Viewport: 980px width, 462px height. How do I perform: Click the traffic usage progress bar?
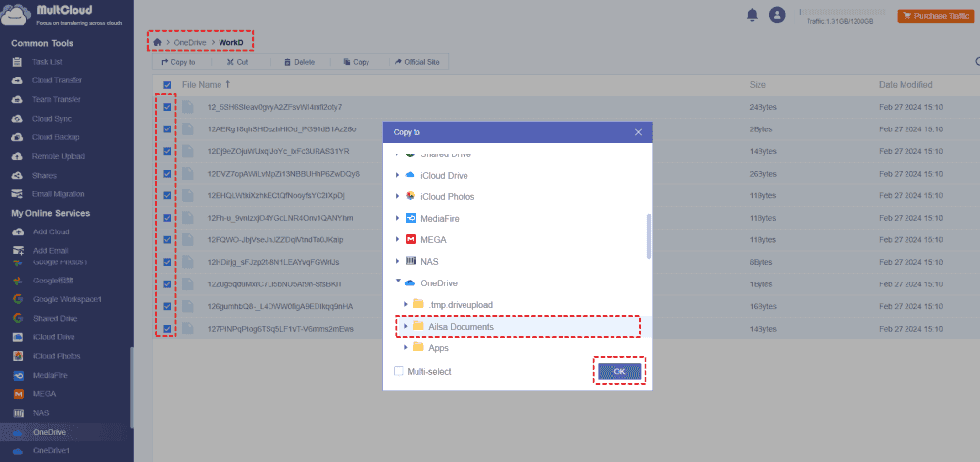point(843,12)
